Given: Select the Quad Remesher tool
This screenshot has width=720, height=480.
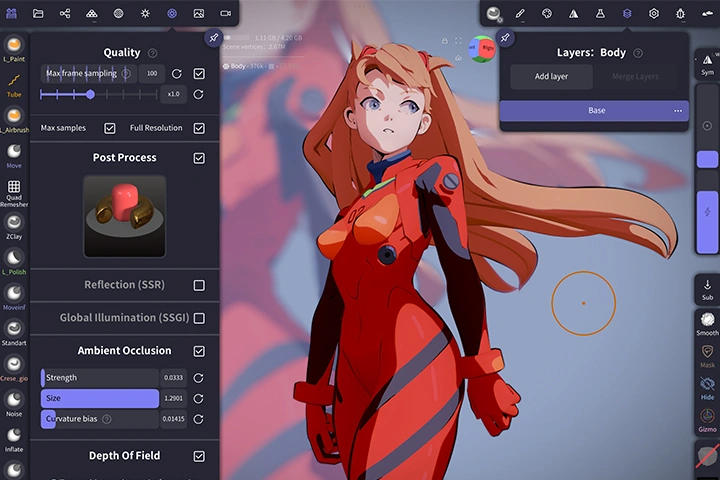Looking at the screenshot, I should tap(14, 193).
